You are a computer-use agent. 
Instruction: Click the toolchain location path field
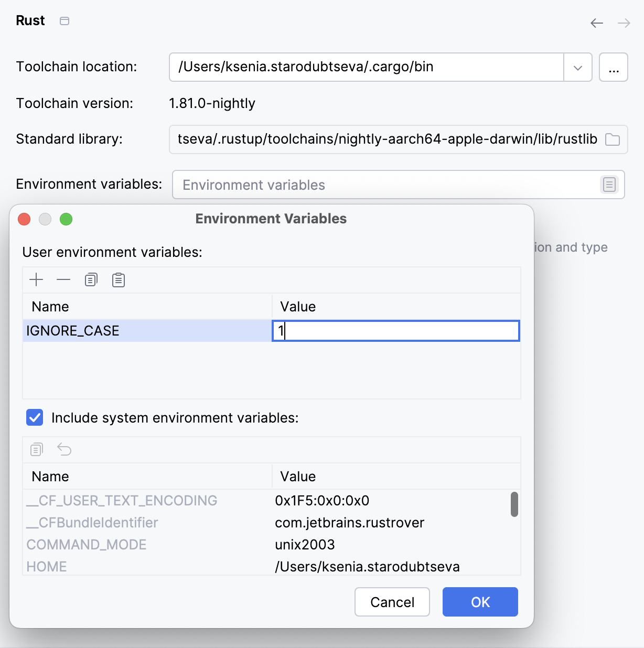[x=367, y=67]
